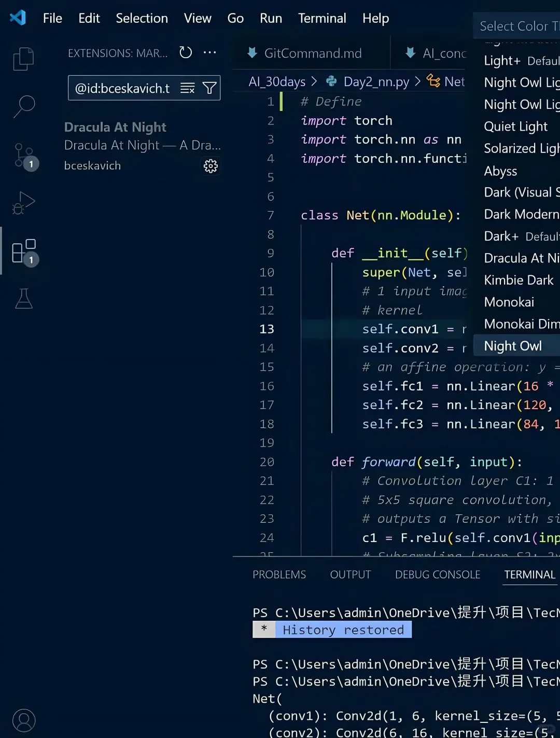Click the 'import torch.nn as nn' line

[x=381, y=140]
